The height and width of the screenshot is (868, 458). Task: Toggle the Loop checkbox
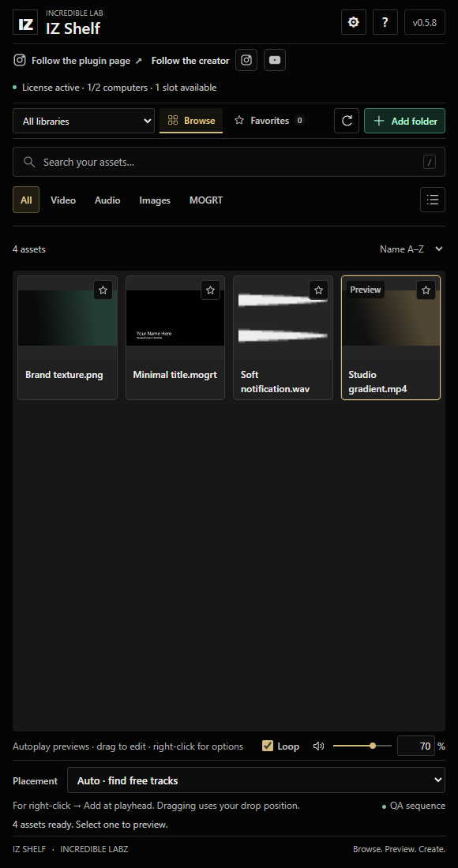(268, 746)
